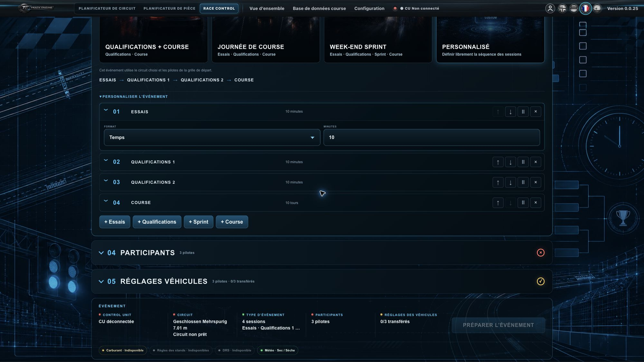Move the Course session up
This screenshot has height=362, width=644.
tap(498, 203)
